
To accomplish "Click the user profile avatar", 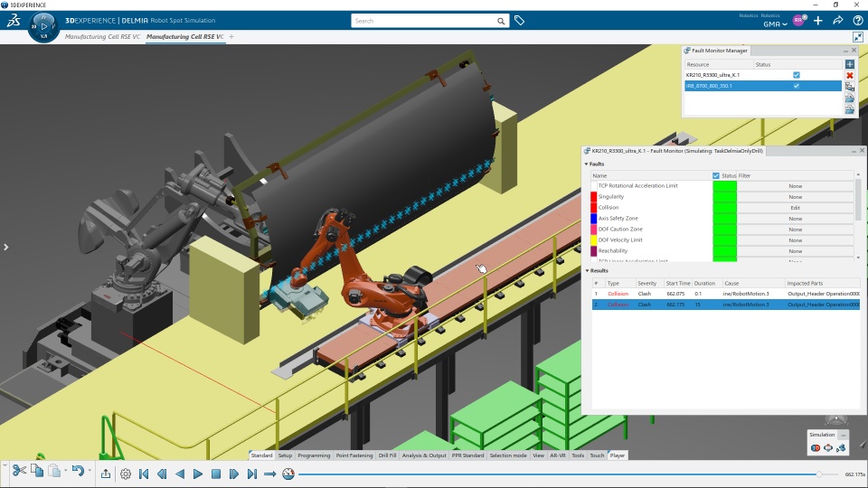I will [798, 21].
